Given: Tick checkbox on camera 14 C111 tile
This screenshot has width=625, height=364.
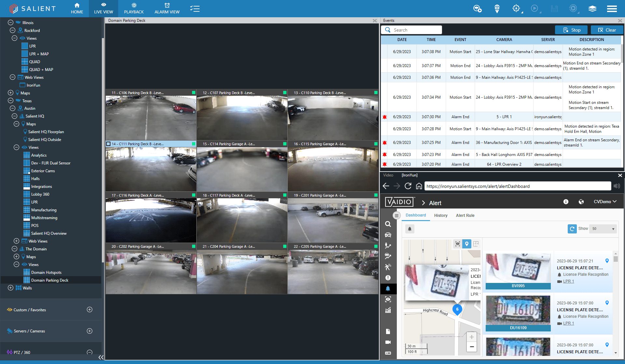Looking at the screenshot, I should (x=108, y=144).
